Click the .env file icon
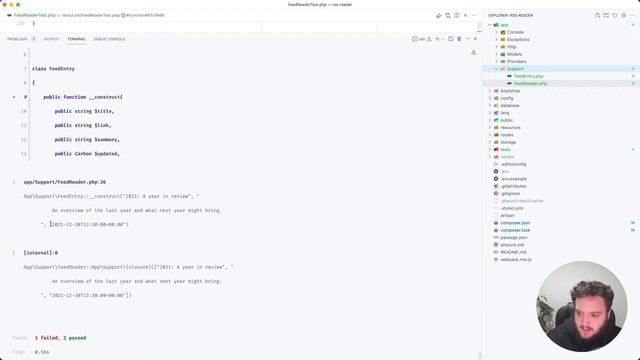 (x=496, y=171)
